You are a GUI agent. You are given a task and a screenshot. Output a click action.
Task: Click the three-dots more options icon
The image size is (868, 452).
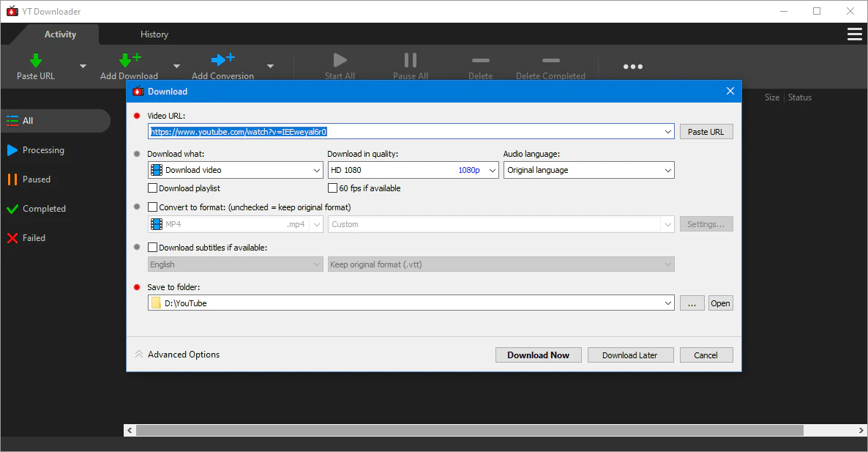(x=632, y=67)
